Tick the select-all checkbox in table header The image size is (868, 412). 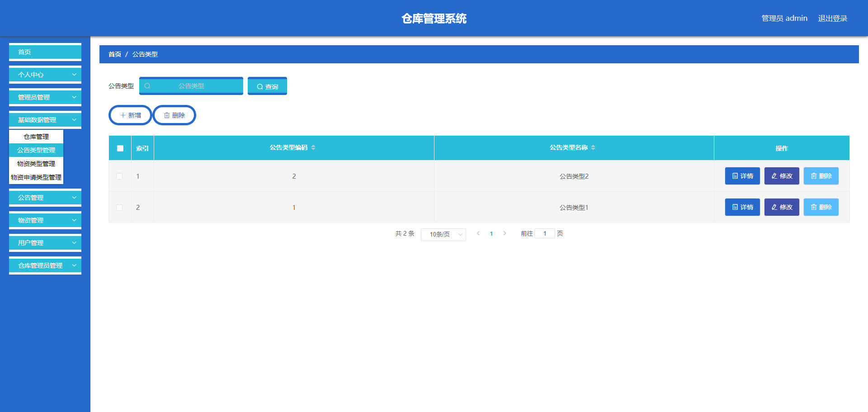tap(120, 148)
